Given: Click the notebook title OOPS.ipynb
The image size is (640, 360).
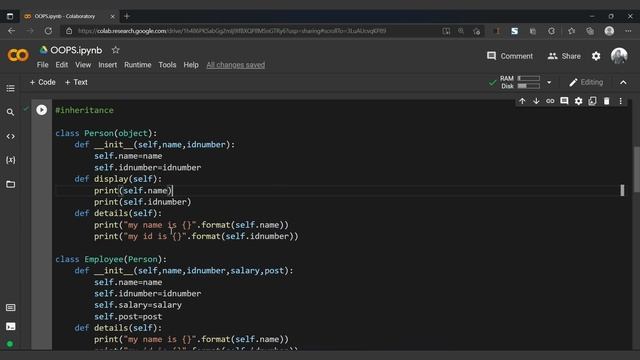Looking at the screenshot, I should [x=76, y=50].
